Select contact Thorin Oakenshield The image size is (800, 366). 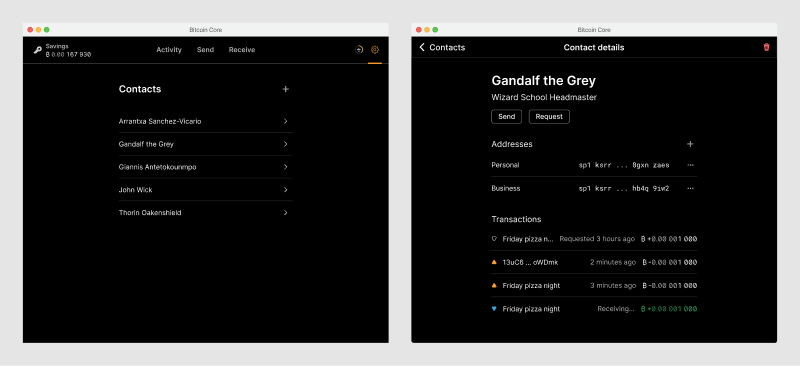point(206,212)
